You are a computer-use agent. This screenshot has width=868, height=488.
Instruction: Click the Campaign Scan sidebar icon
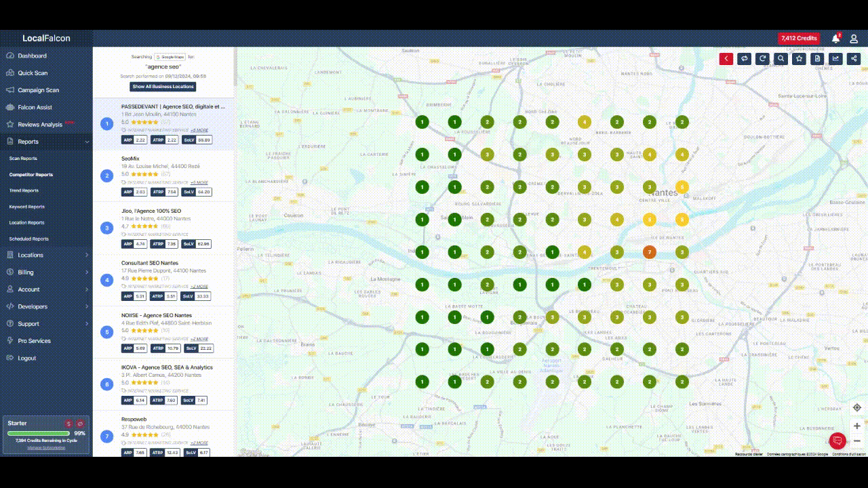click(10, 90)
